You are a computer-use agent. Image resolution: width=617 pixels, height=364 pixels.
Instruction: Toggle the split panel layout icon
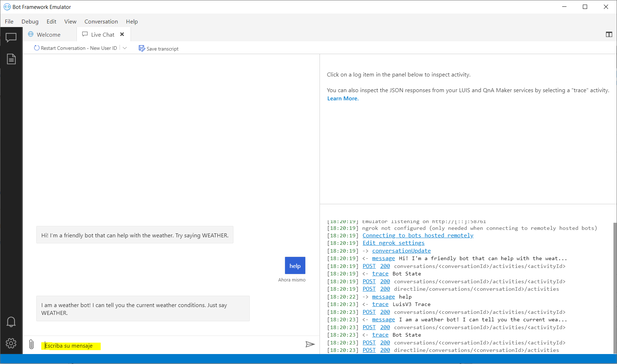[609, 34]
